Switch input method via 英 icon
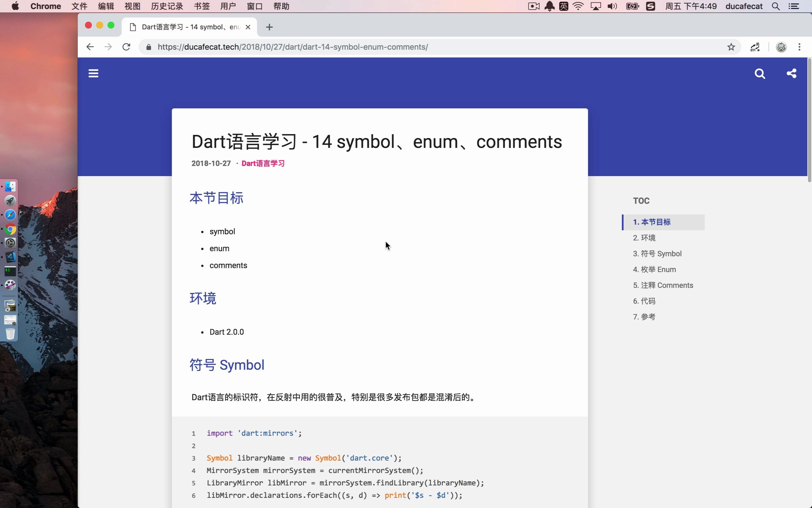Image resolution: width=812 pixels, height=508 pixels. [x=564, y=6]
